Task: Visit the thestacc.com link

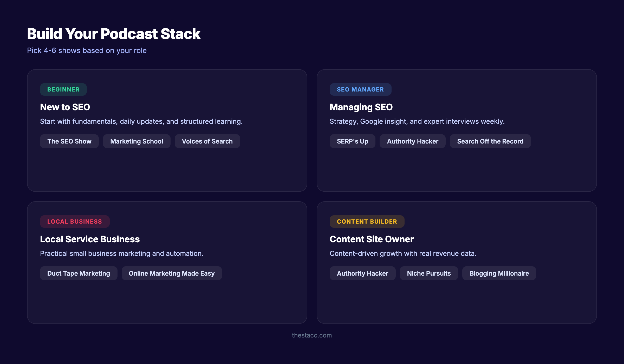Action: click(x=312, y=335)
